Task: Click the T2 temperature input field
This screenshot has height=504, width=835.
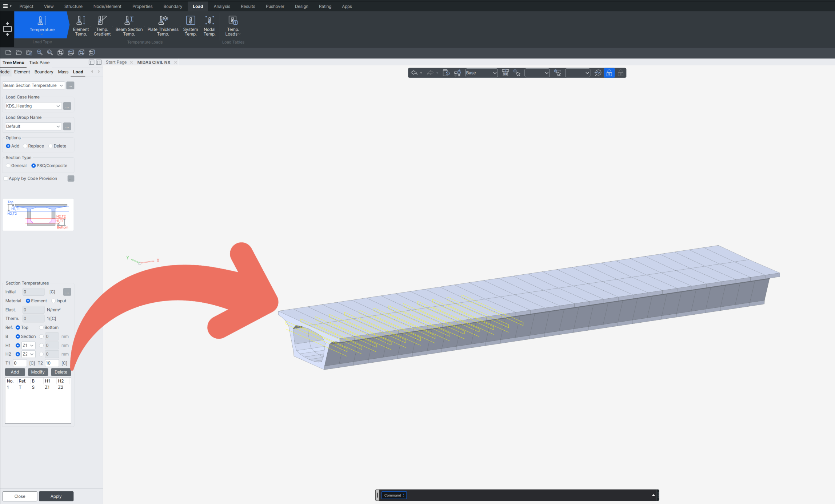Action: click(x=52, y=363)
